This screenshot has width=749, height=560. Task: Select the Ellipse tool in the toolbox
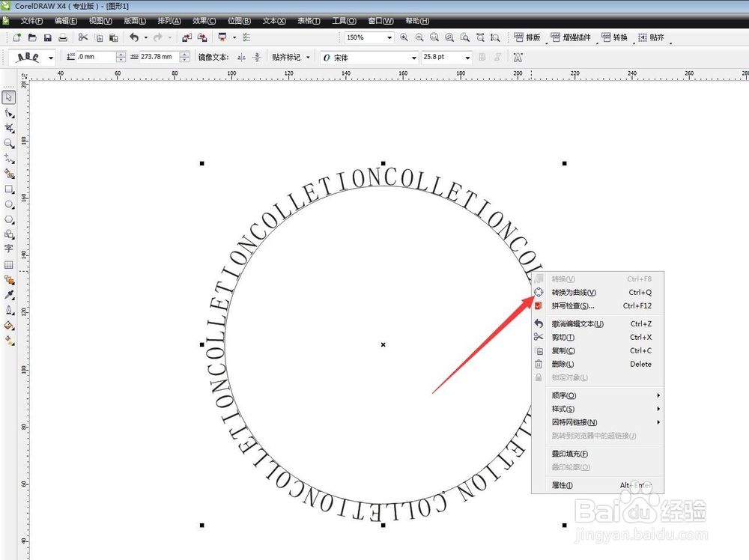(8, 204)
